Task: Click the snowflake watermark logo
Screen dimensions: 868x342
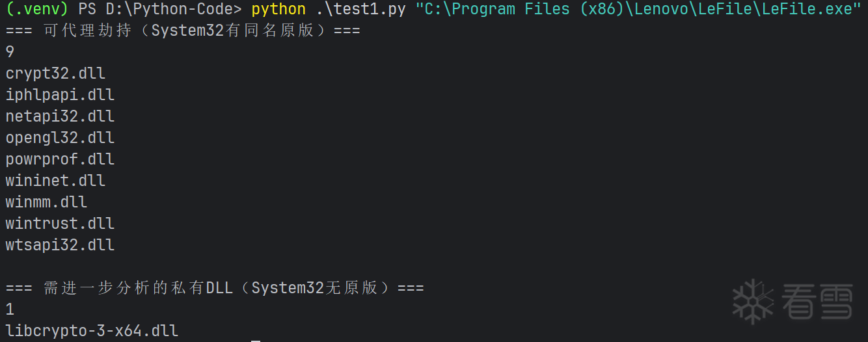Action: 753,302
